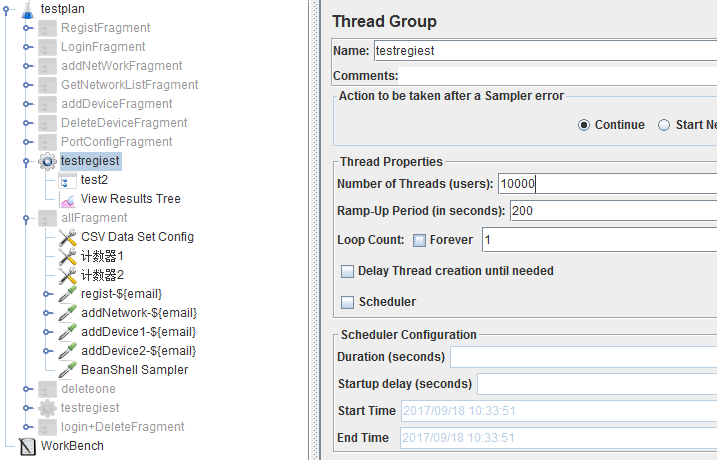Select the BeanShell Sampler item
The image size is (717, 460).
pos(134,370)
